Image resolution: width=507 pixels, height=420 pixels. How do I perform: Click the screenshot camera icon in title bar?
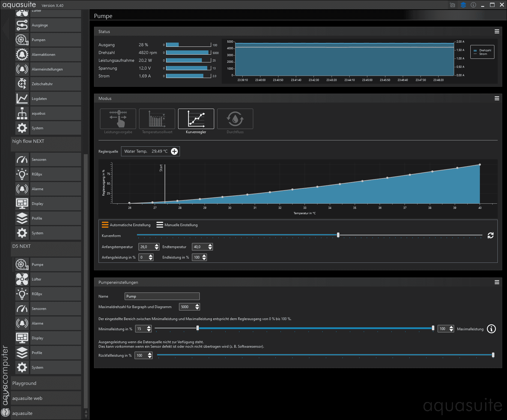point(453,5)
